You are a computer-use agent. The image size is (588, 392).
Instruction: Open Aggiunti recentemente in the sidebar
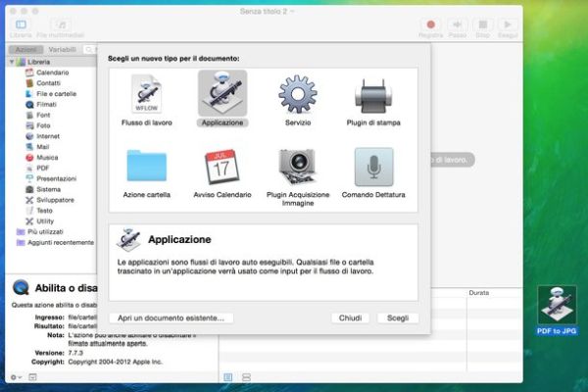point(59,242)
